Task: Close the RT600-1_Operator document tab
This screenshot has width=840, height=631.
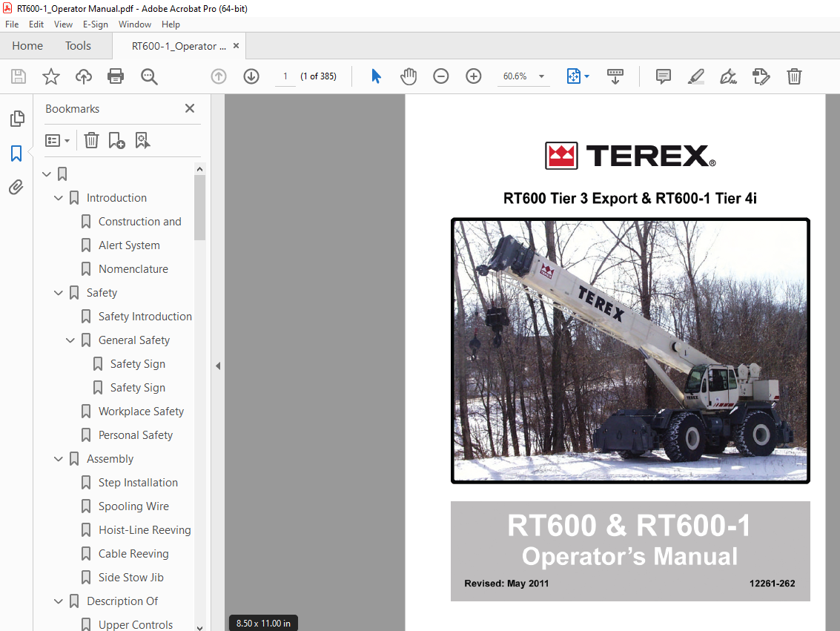Action: 236,46
